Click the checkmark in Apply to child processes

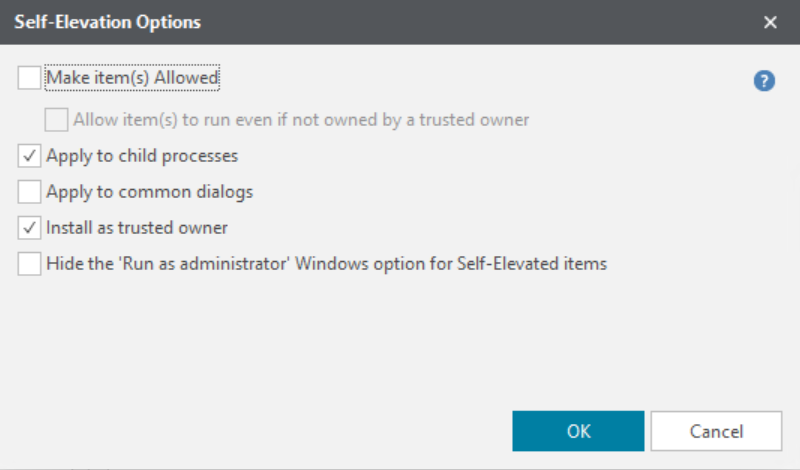click(x=30, y=155)
